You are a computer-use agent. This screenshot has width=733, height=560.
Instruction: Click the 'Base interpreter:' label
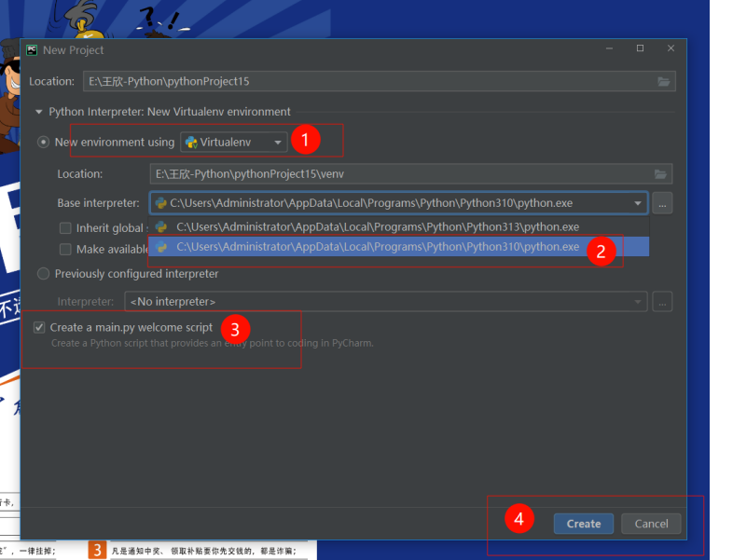tap(98, 203)
